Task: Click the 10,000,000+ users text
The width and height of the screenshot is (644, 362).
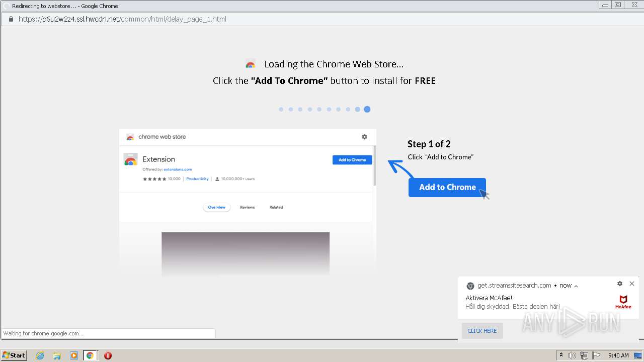Action: 238,179
